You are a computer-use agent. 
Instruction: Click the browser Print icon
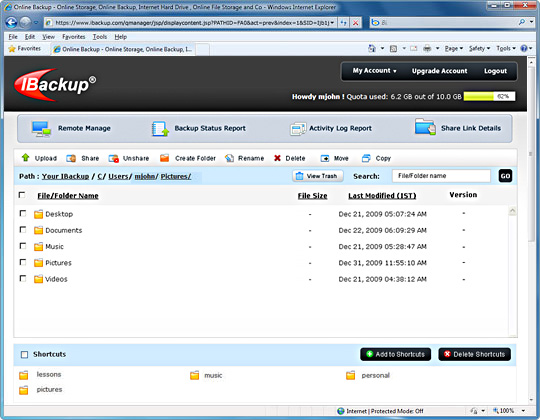click(427, 49)
